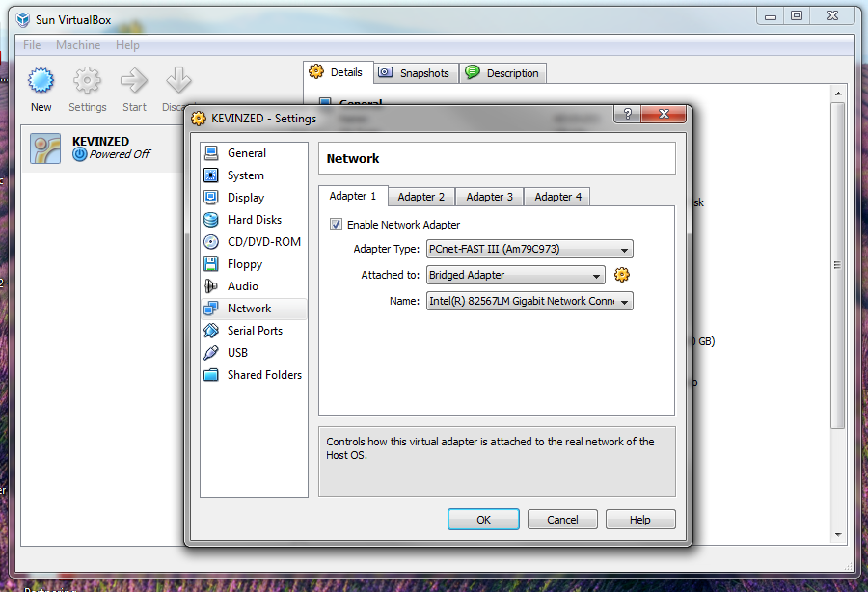Open the Attached to dropdown
The width and height of the screenshot is (868, 592).
516,275
